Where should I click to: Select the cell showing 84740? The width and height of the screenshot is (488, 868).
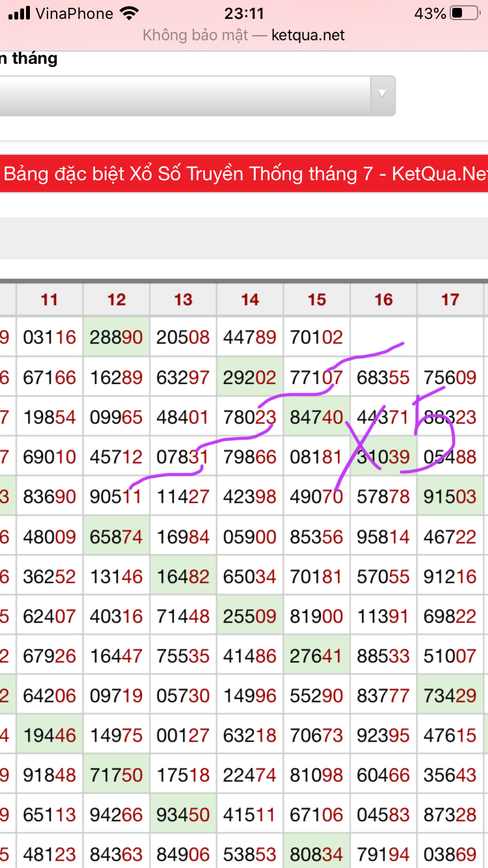317,417
